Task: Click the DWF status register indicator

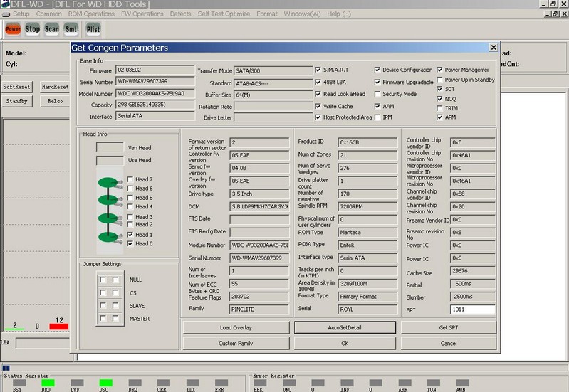Action: pos(77,383)
